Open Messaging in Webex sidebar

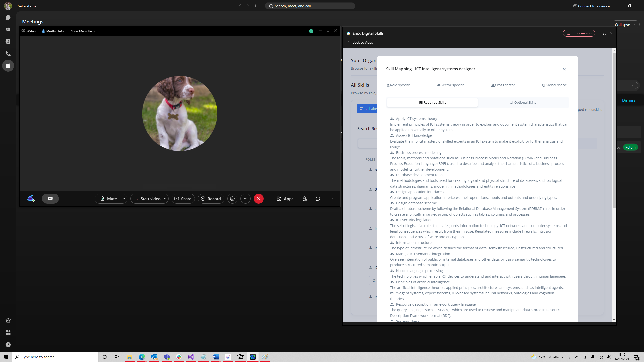[8, 17]
